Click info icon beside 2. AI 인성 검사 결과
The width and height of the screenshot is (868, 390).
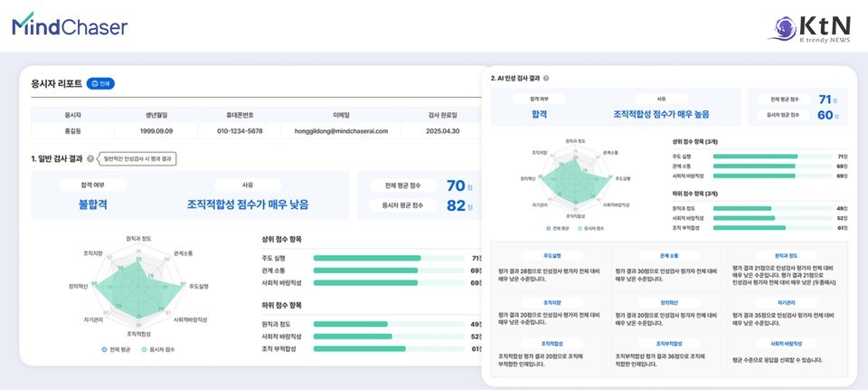[x=546, y=79]
